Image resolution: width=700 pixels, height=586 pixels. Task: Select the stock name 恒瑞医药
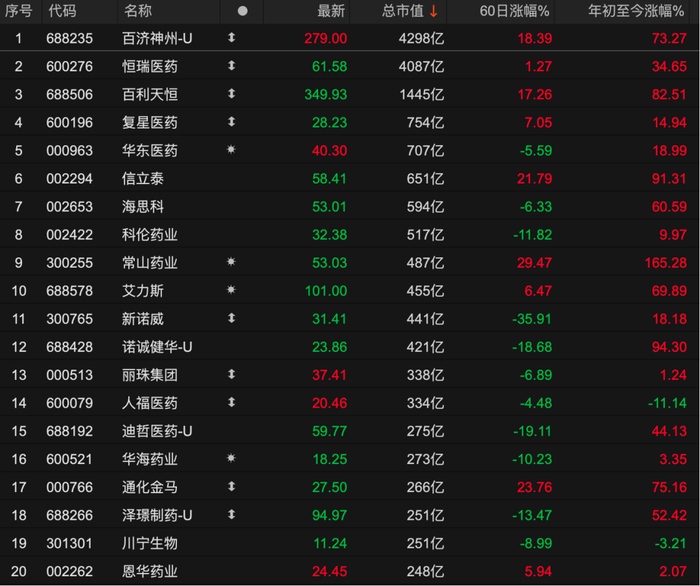[x=150, y=66]
